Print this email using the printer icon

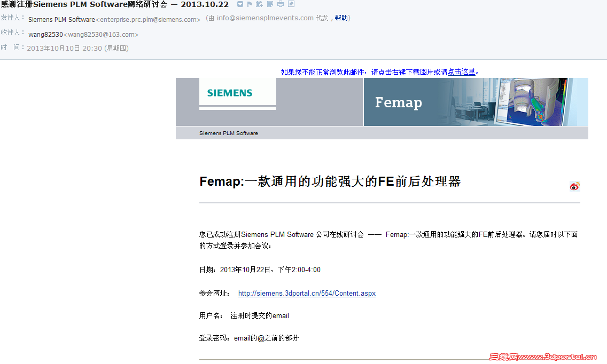[x=280, y=4]
